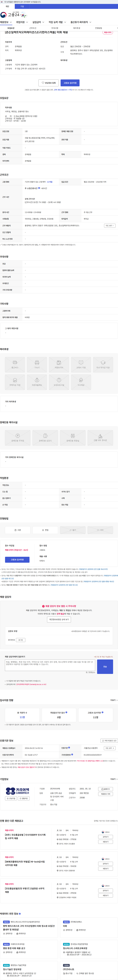
Task: Click the 건물 내부 경사로 facility icon
Action: [x=100, y=438]
